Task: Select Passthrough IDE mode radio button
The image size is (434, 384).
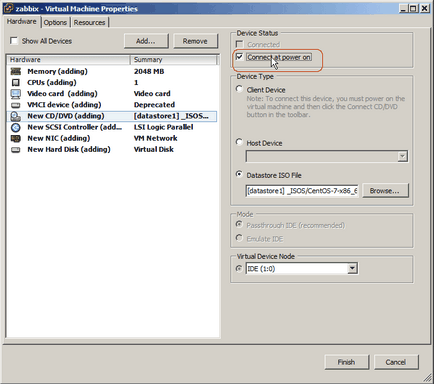Action: [x=239, y=225]
